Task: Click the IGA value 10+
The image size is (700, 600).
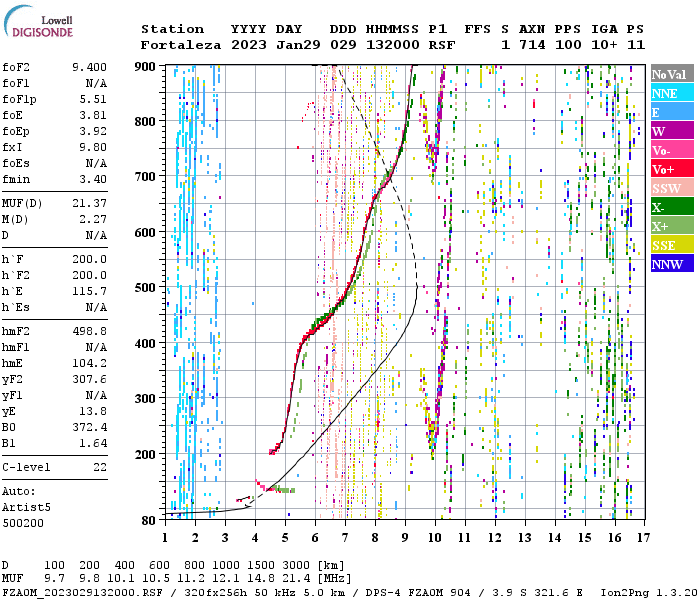Action: coord(604,45)
